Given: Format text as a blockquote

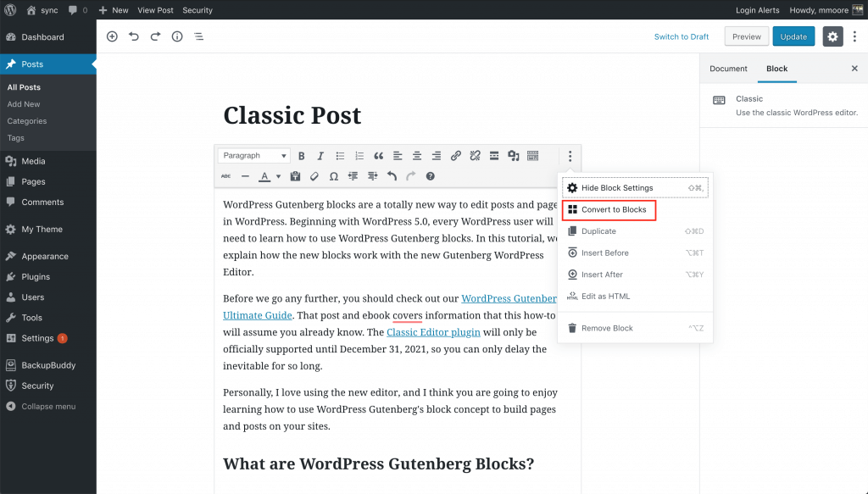Looking at the screenshot, I should tap(379, 156).
